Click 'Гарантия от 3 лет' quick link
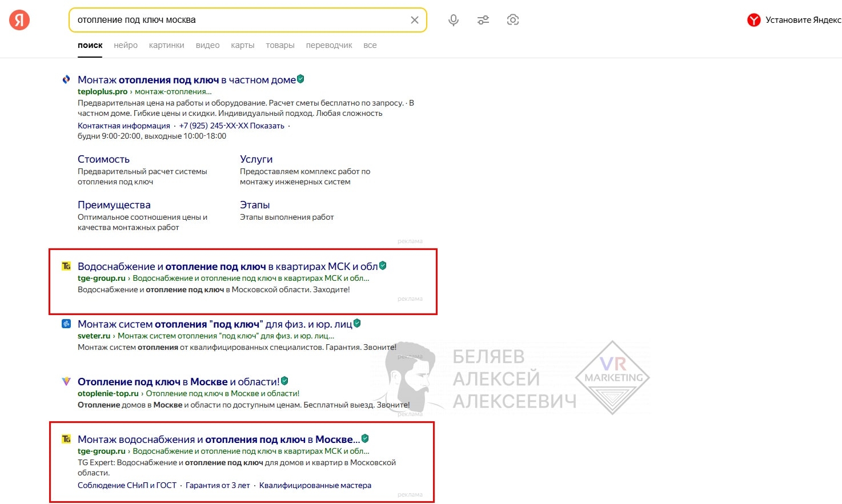 click(x=218, y=485)
